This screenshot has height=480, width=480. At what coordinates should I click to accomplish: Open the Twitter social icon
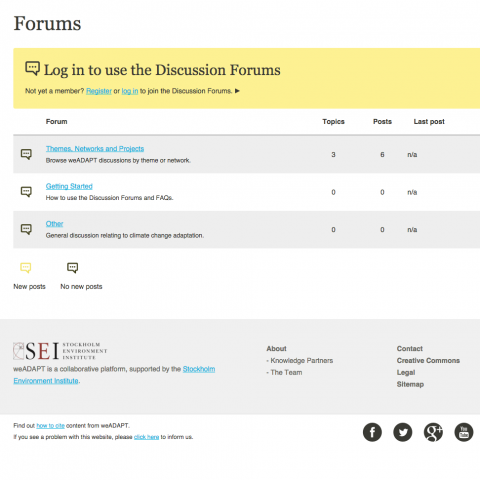[x=403, y=432]
